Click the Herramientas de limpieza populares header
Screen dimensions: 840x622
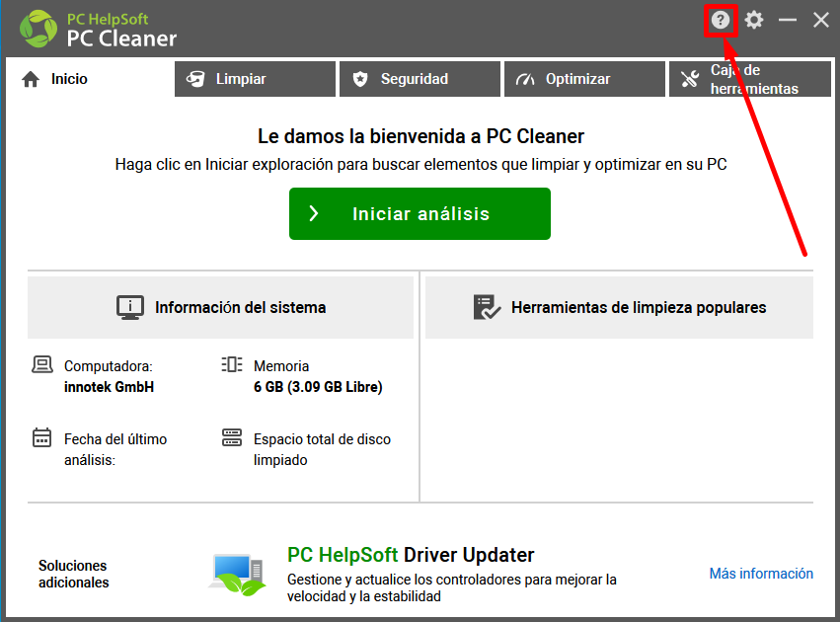coord(619,307)
